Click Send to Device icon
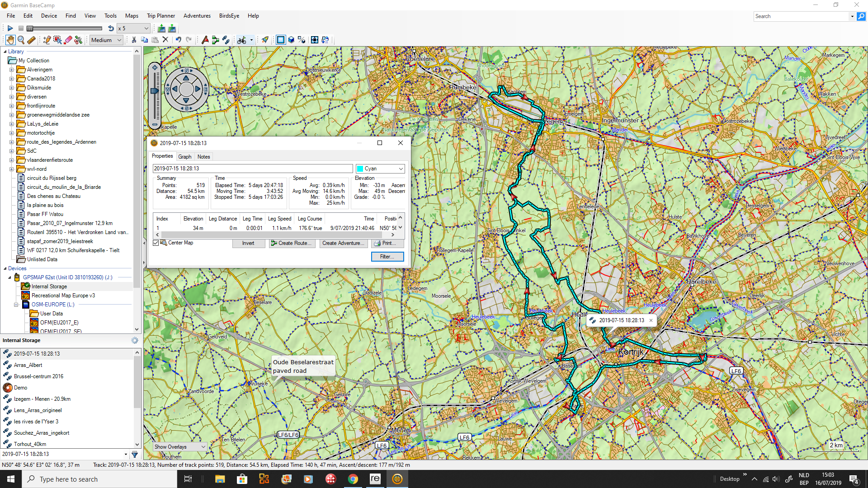868x488 pixels. click(x=161, y=28)
